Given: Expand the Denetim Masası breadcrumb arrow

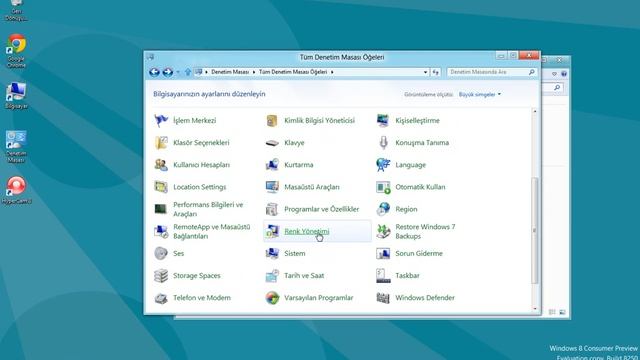Looking at the screenshot, I should pos(254,72).
